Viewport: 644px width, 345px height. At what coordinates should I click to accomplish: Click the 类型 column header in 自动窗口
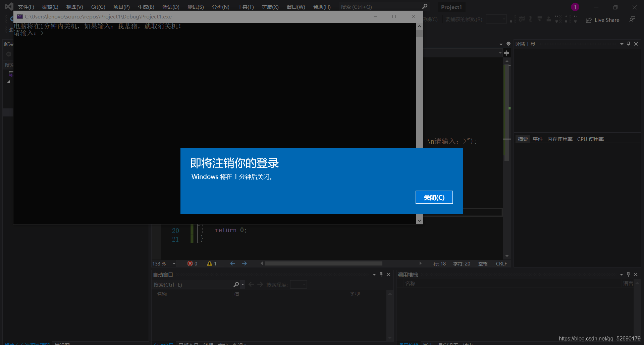click(355, 294)
